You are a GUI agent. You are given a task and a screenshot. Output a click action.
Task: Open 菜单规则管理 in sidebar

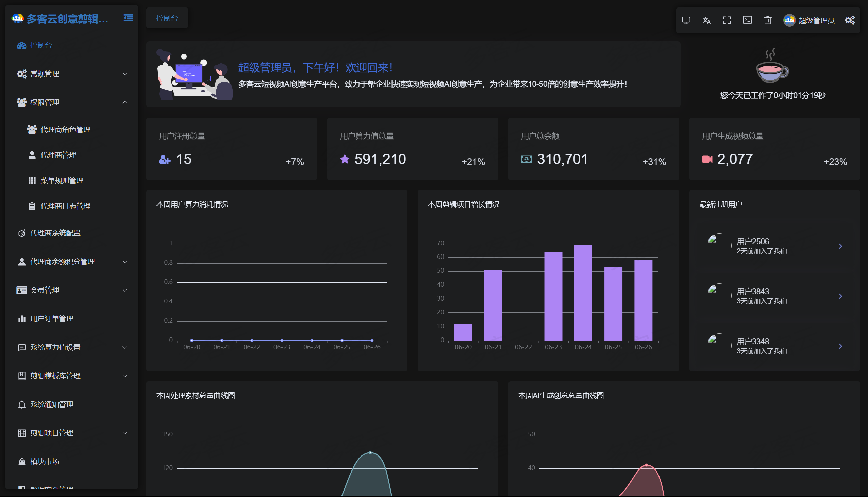(62, 181)
